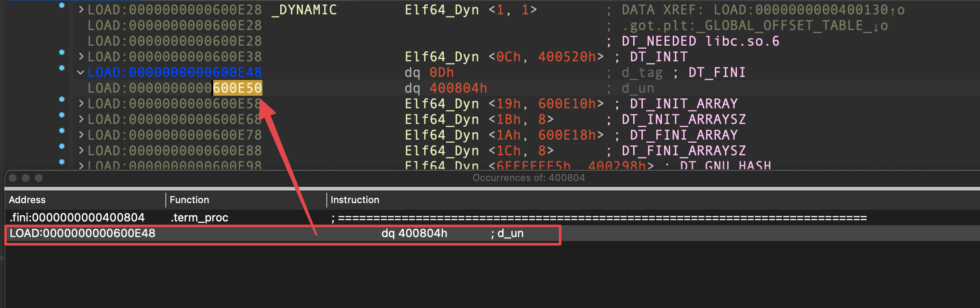Click the Function column header

[x=246, y=200]
